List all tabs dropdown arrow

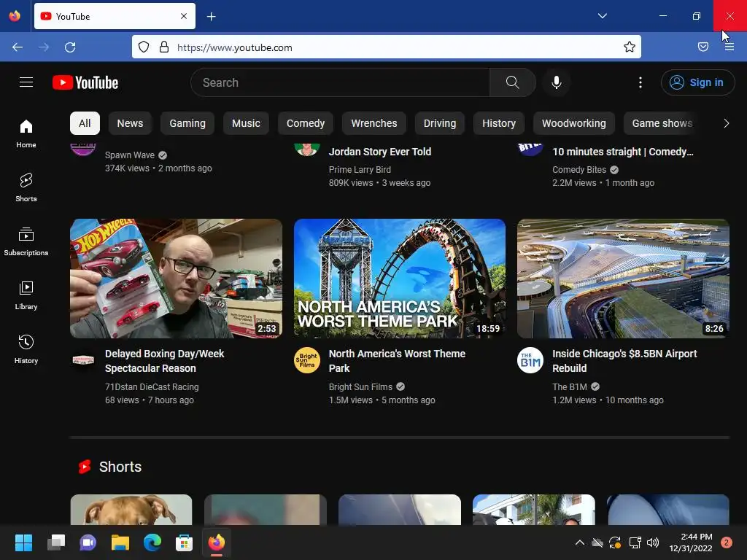[602, 16]
